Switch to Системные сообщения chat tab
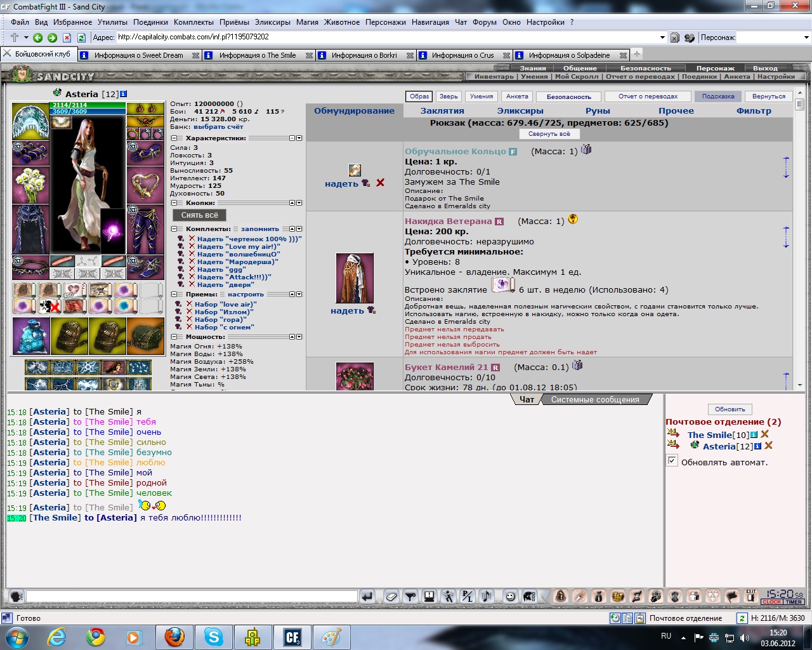The image size is (812, 650). coord(594,399)
